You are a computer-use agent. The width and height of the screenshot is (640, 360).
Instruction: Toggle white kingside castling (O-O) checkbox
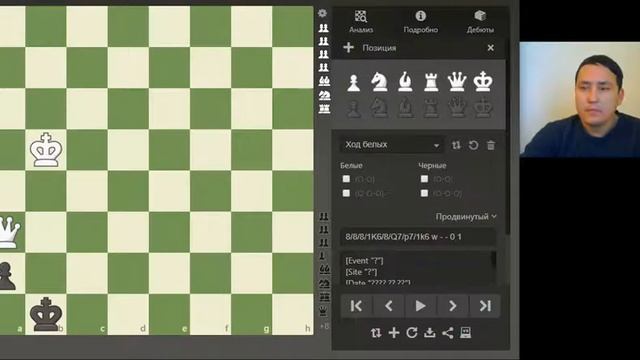point(346,179)
